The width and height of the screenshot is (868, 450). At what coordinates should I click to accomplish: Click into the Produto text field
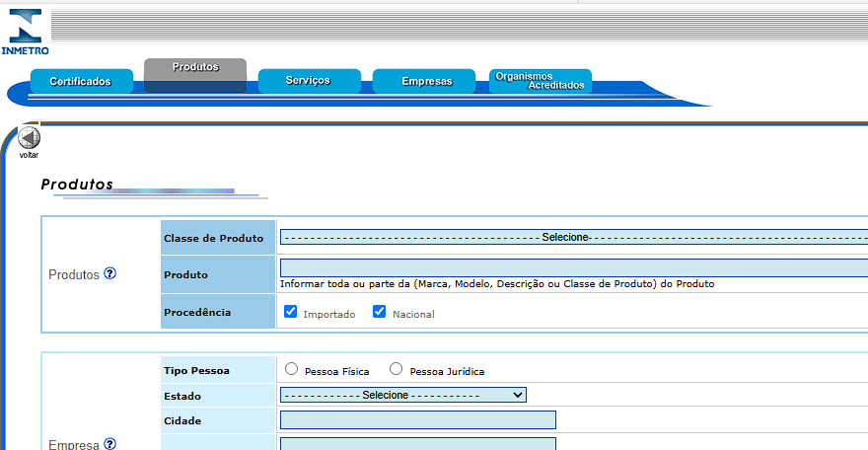(x=574, y=267)
